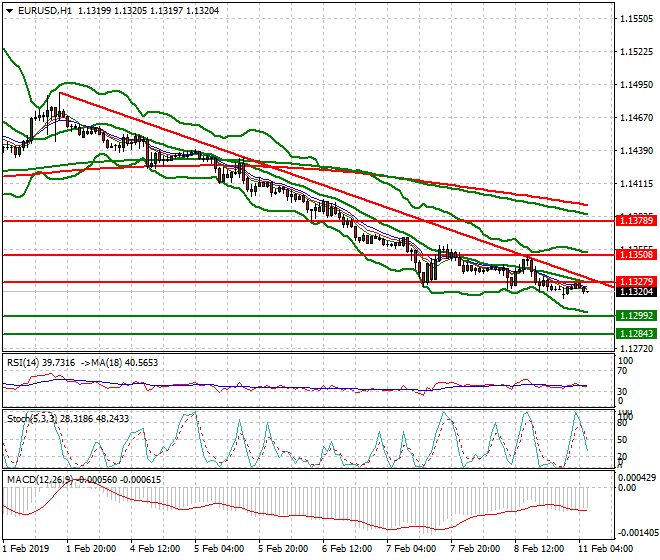Click the 1 Feb 2019 date label

(28, 549)
